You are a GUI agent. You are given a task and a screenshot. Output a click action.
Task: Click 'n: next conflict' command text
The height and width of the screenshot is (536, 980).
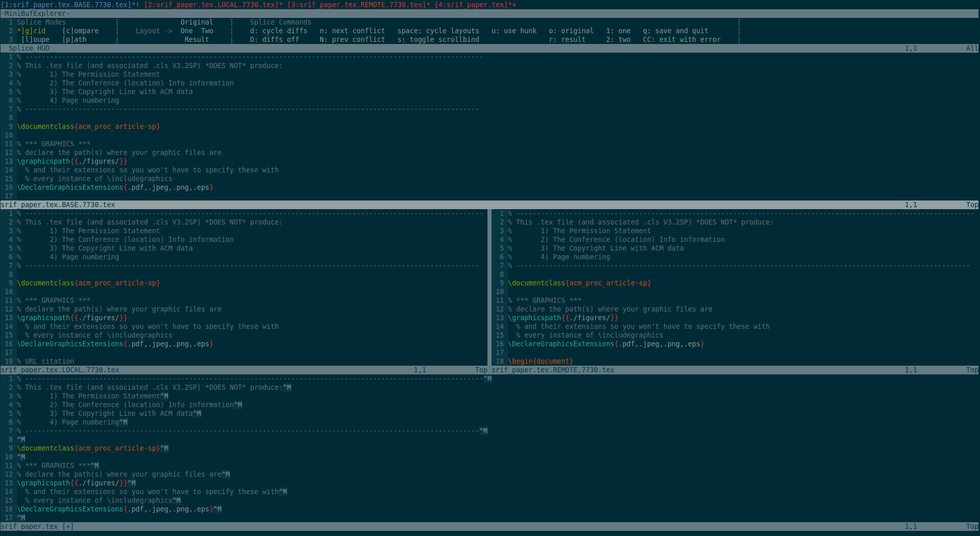352,31
